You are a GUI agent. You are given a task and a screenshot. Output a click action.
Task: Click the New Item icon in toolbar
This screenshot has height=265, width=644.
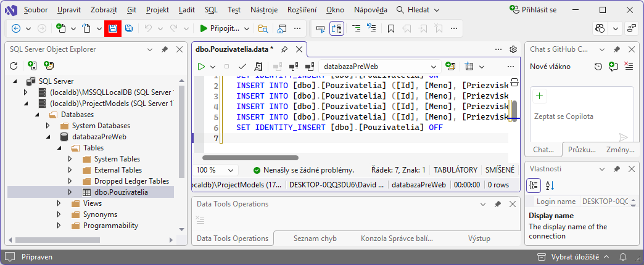(x=61, y=28)
